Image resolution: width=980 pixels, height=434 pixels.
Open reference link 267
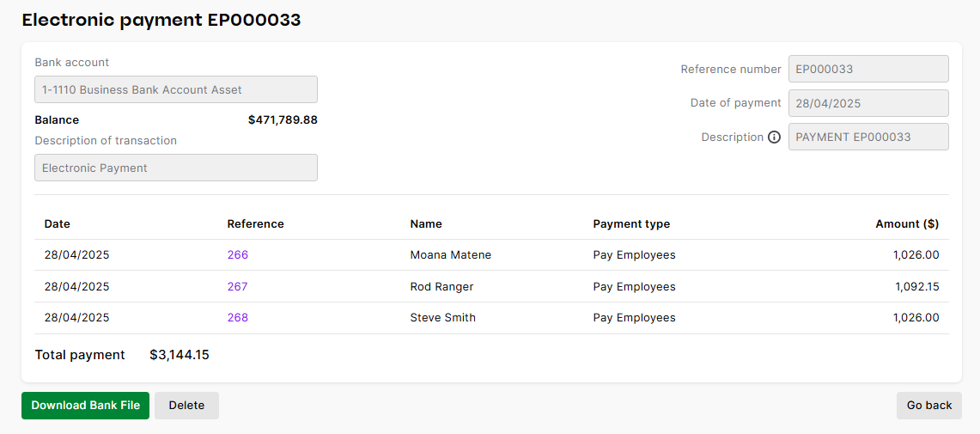click(x=238, y=286)
